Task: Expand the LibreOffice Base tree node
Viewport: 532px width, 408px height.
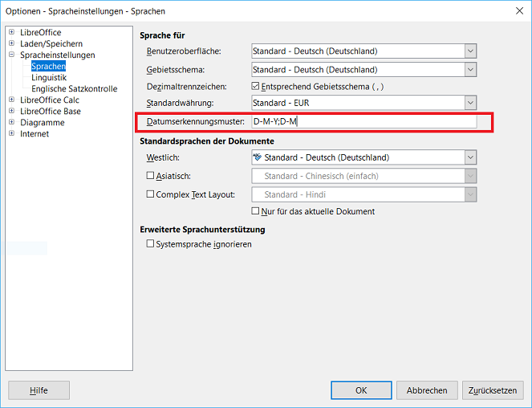Action: [x=12, y=112]
